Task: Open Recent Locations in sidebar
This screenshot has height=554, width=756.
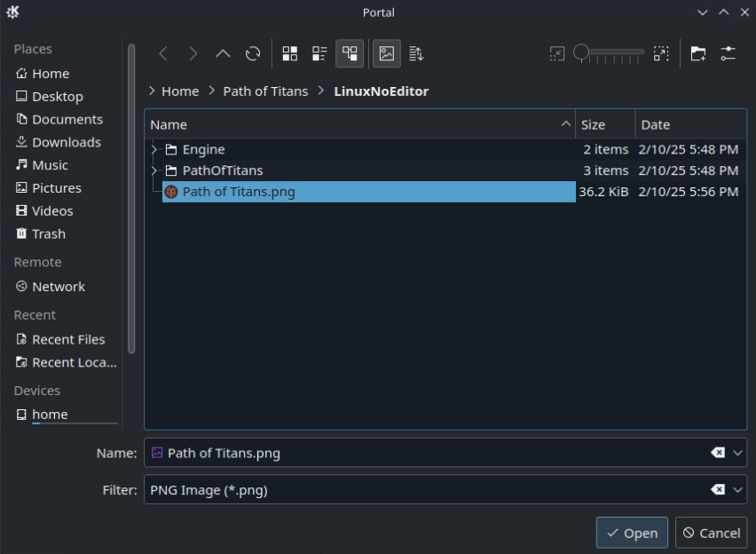Action: [x=66, y=362]
